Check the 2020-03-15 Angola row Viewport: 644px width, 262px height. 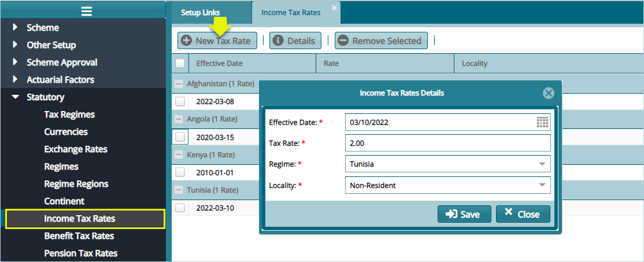[180, 137]
